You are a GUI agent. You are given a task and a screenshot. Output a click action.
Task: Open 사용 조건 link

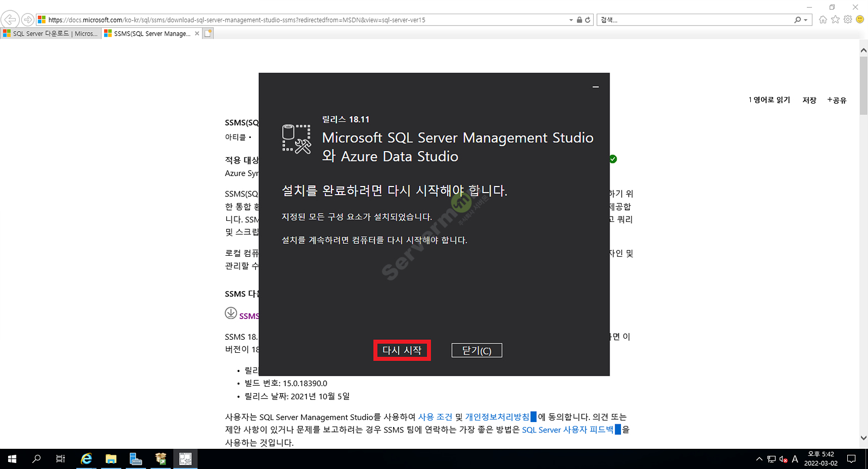435,417
